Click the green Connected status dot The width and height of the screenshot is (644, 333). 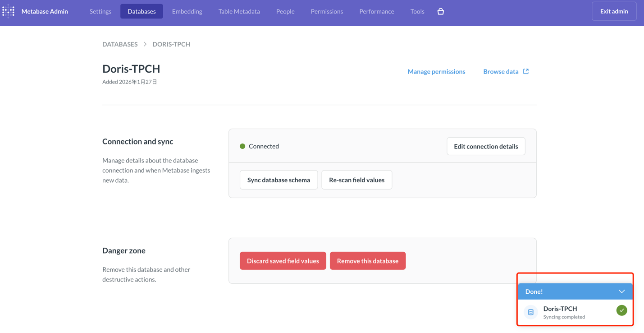click(242, 146)
